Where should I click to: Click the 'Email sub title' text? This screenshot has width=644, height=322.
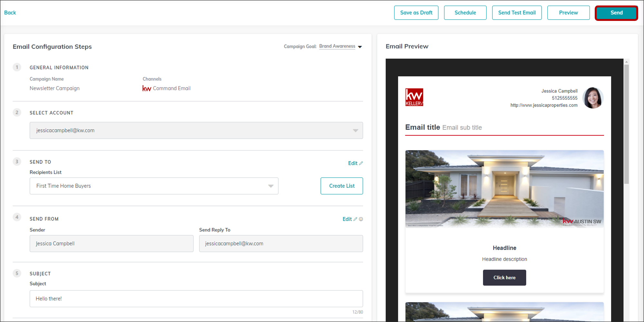(462, 128)
